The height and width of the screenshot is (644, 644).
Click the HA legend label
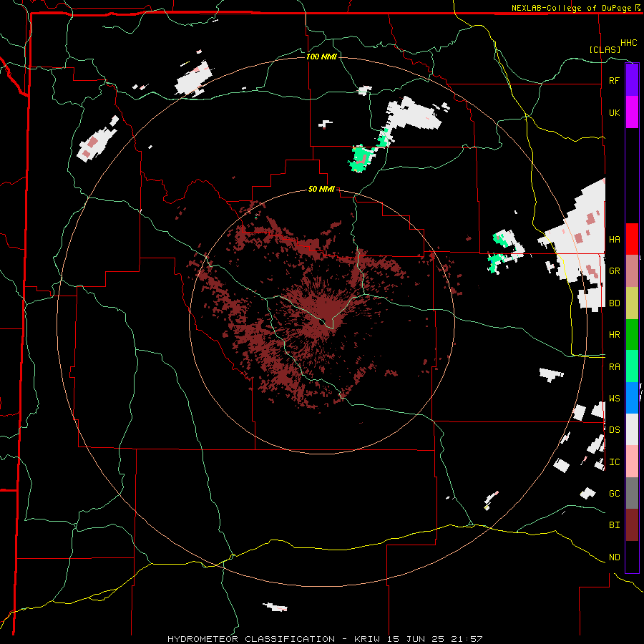[x=614, y=239]
